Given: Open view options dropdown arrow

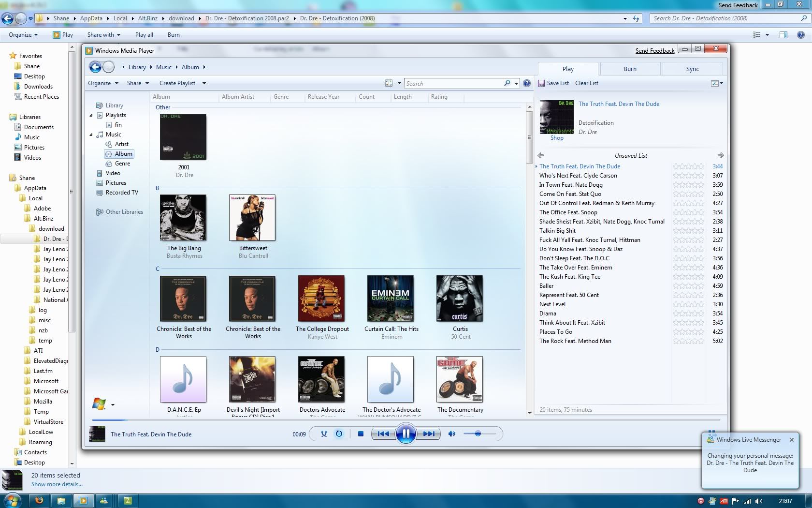Looking at the screenshot, I should 399,83.
